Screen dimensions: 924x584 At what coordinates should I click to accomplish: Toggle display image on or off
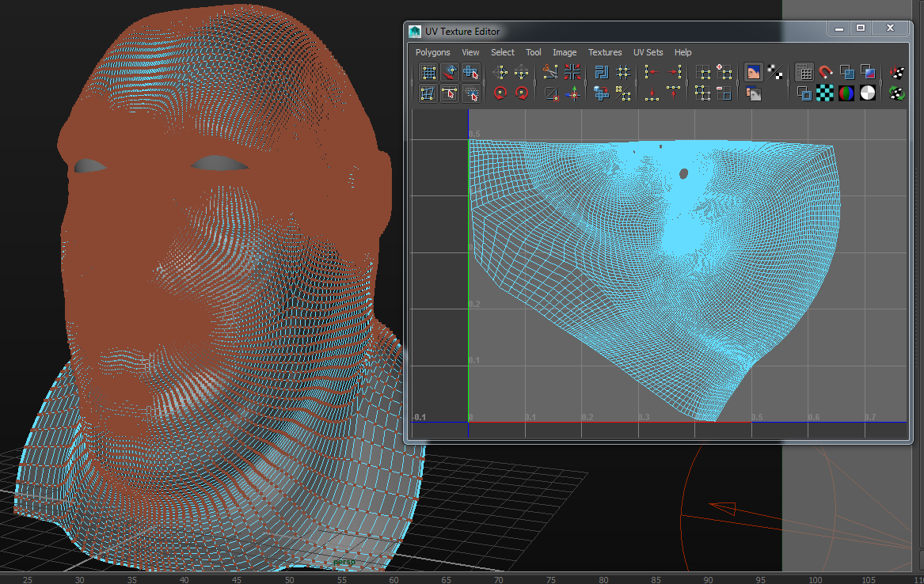pos(753,73)
